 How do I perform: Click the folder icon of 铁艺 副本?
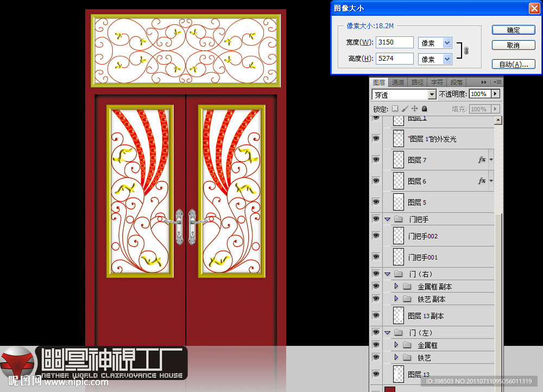(407, 299)
